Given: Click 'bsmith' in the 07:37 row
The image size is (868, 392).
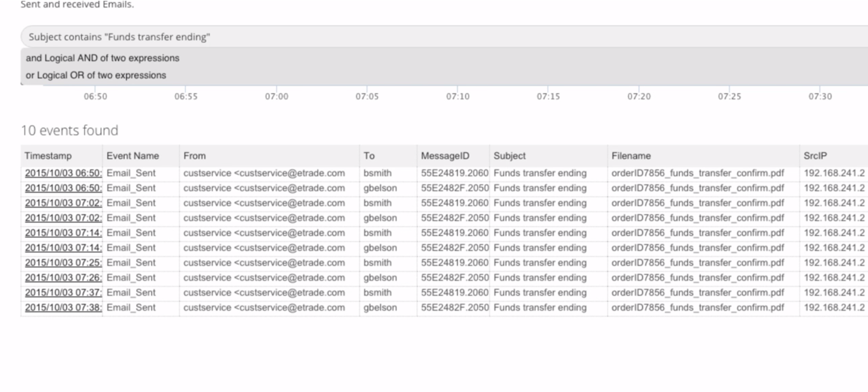Looking at the screenshot, I should point(378,292).
